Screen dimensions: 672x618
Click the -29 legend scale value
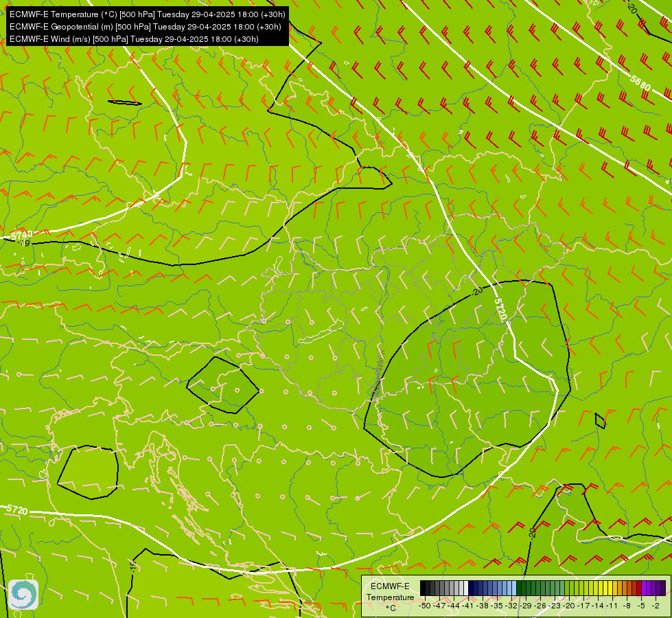525,606
